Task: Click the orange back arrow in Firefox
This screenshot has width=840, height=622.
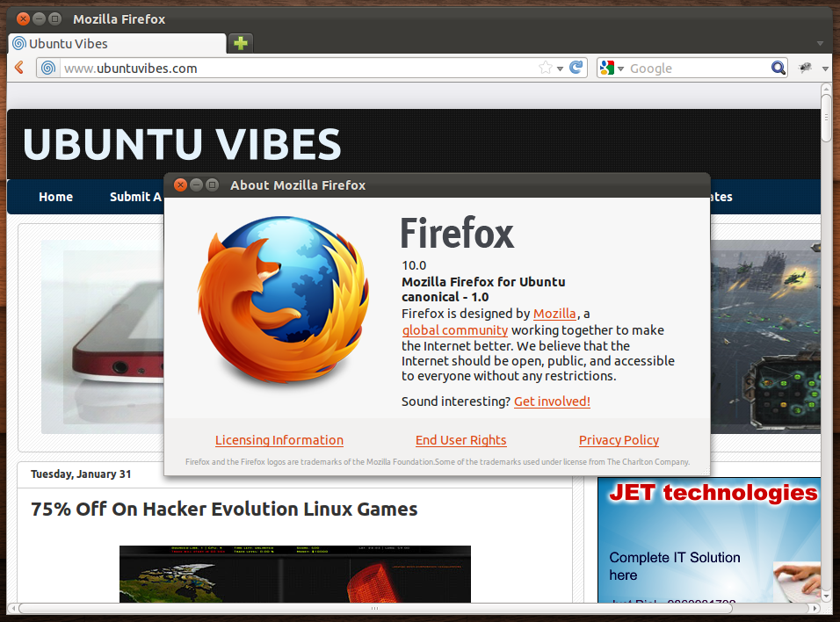Action: pyautogui.click(x=19, y=68)
